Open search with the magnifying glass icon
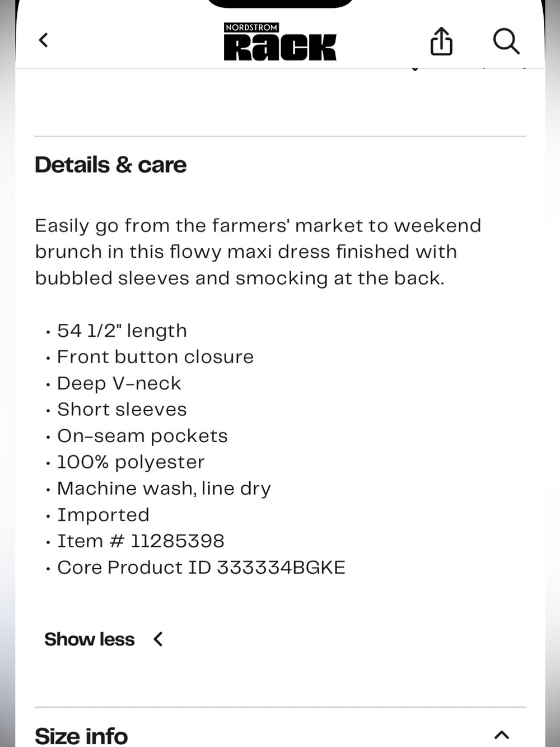This screenshot has height=747, width=560. pyautogui.click(x=506, y=41)
